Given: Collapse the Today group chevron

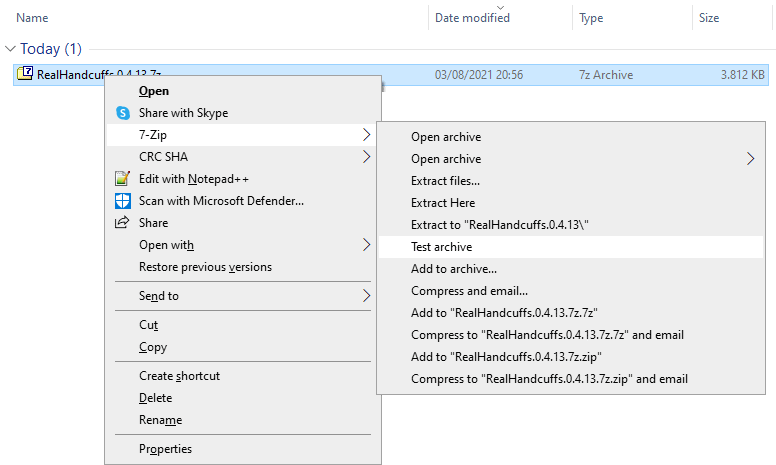Looking at the screenshot, I should click(x=10, y=48).
